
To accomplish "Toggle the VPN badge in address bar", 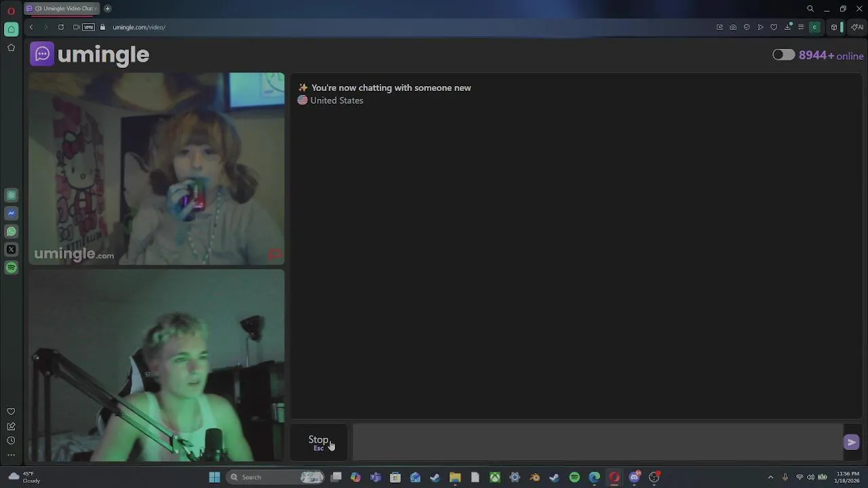I will click(88, 27).
